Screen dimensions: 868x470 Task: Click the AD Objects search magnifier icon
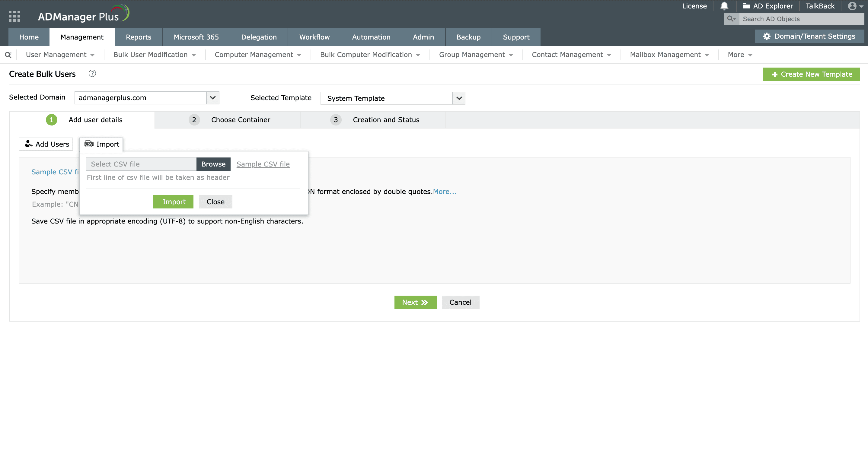[731, 19]
